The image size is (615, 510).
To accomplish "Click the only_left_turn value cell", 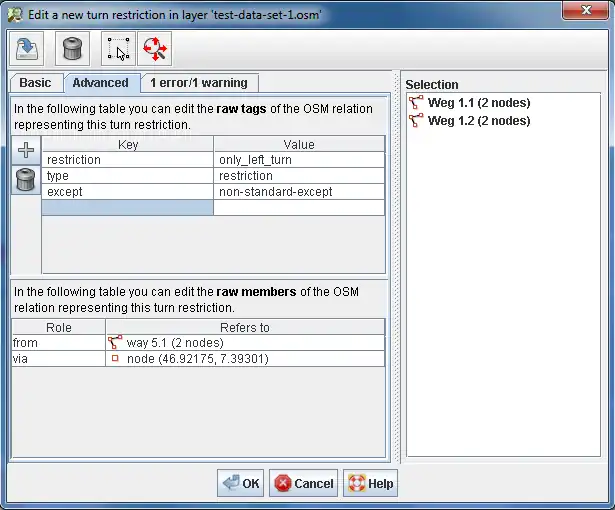I will [x=299, y=160].
